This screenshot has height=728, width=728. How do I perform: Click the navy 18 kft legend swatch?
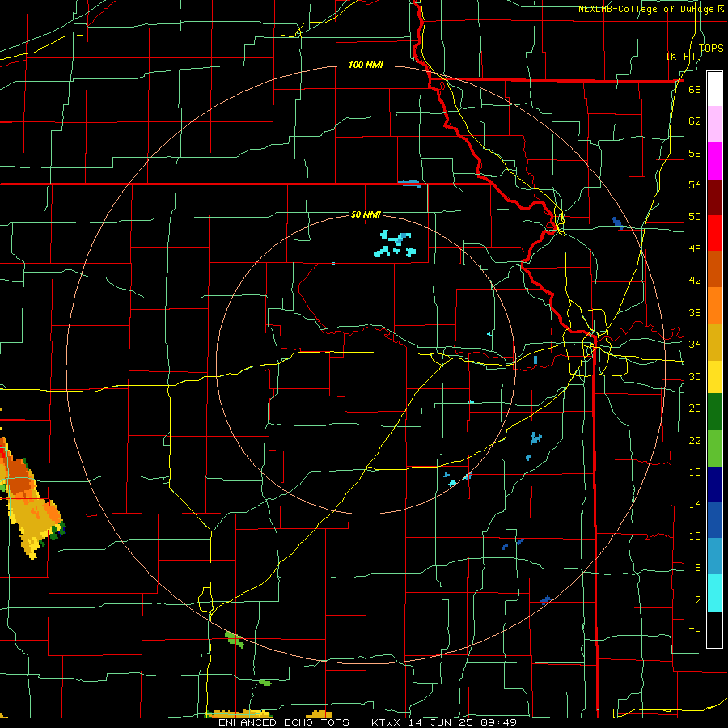(714, 485)
